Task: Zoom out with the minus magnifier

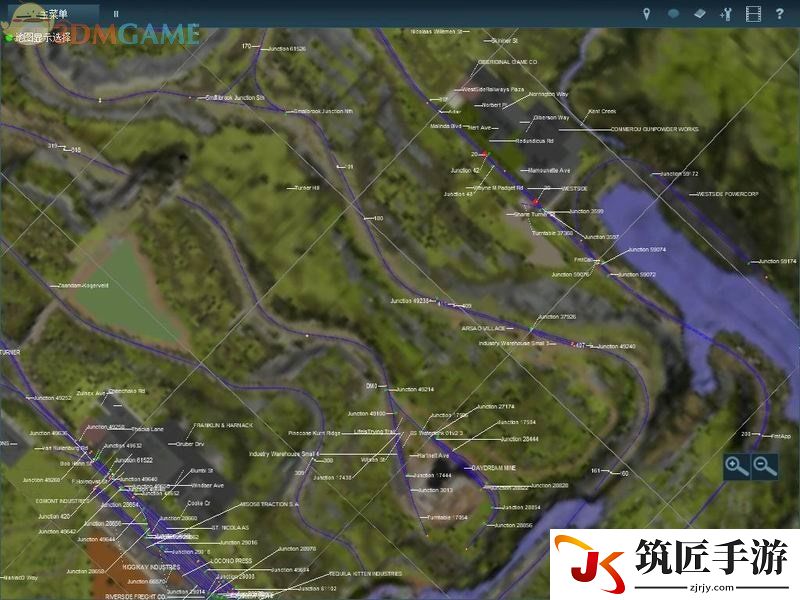Action: point(764,466)
